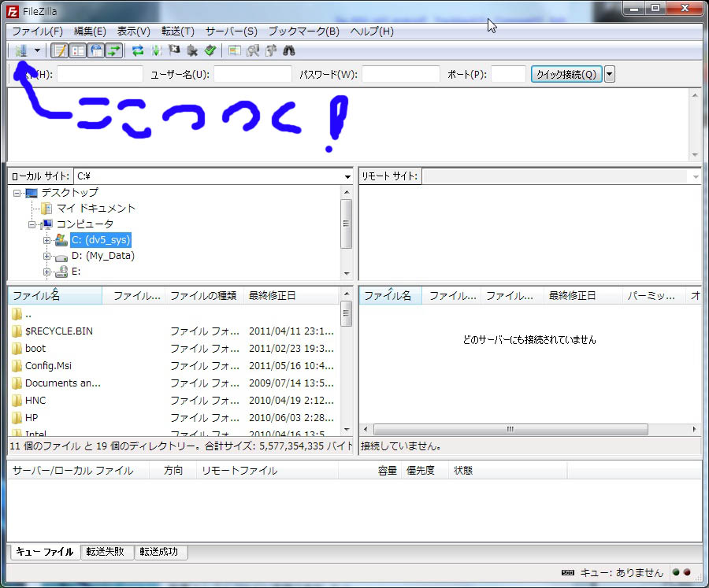
Task: Open ヘルプ(H) menu
Action: [x=372, y=31]
